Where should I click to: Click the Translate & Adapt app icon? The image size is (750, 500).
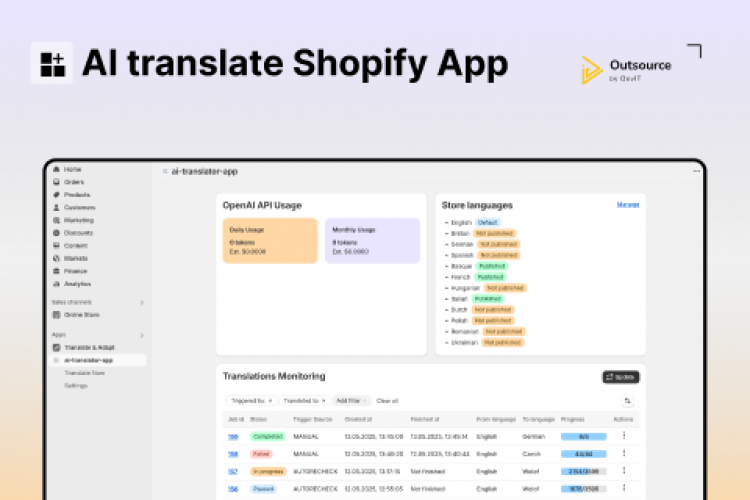[x=56, y=347]
